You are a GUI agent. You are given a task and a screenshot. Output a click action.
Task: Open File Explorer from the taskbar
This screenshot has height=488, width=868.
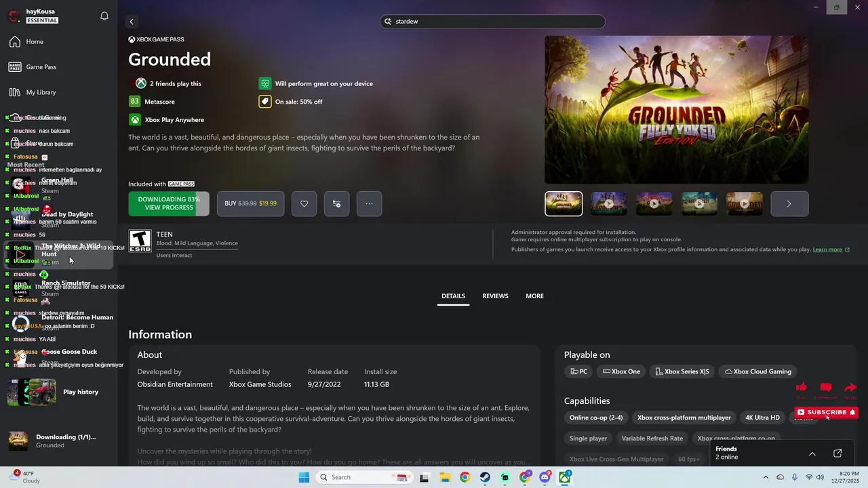444,477
